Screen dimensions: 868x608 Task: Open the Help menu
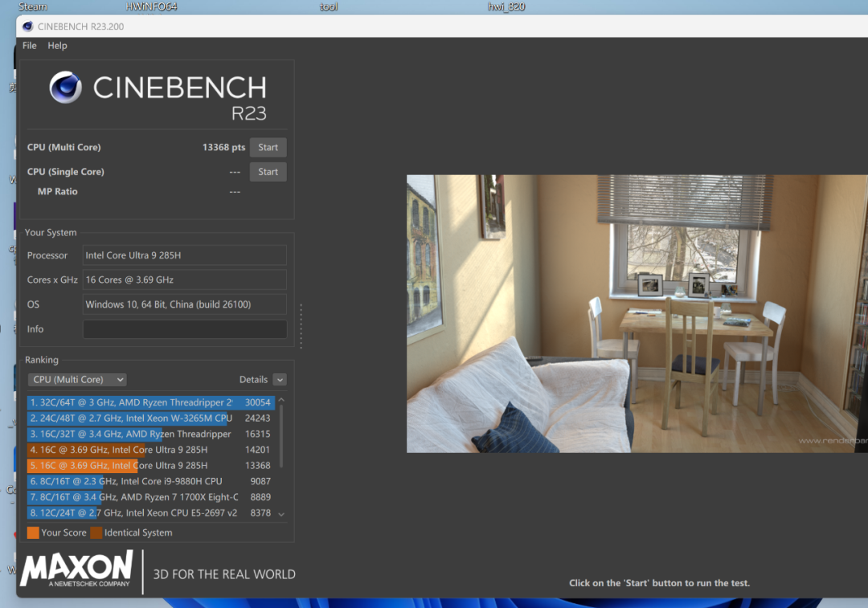click(57, 45)
